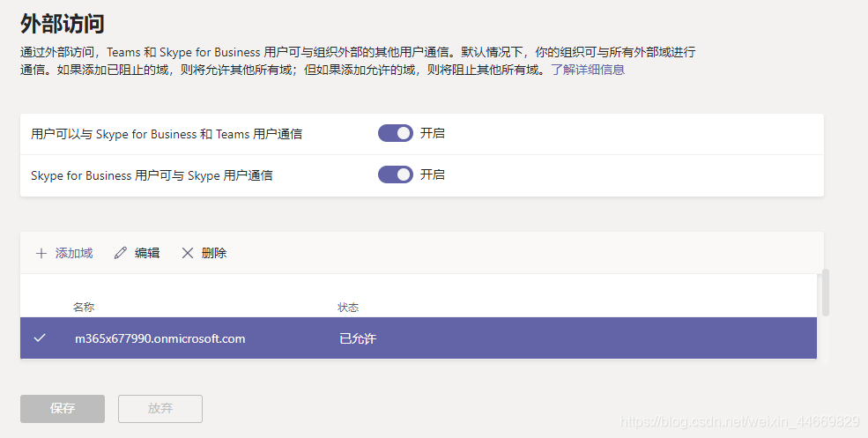Toggle Skype for Business 与 Skype 用户通信 switch
This screenshot has height=438, width=868.
396,174
